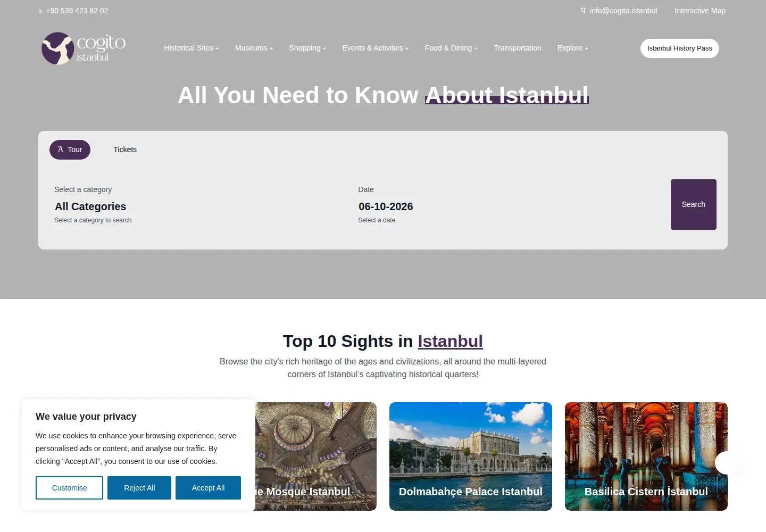Click the Istanbul History Pass button
The height and width of the screenshot is (532, 766).
pyautogui.click(x=680, y=48)
